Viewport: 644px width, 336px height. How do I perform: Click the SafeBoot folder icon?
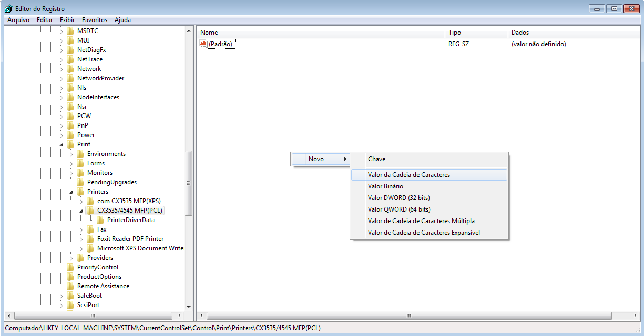click(x=70, y=296)
